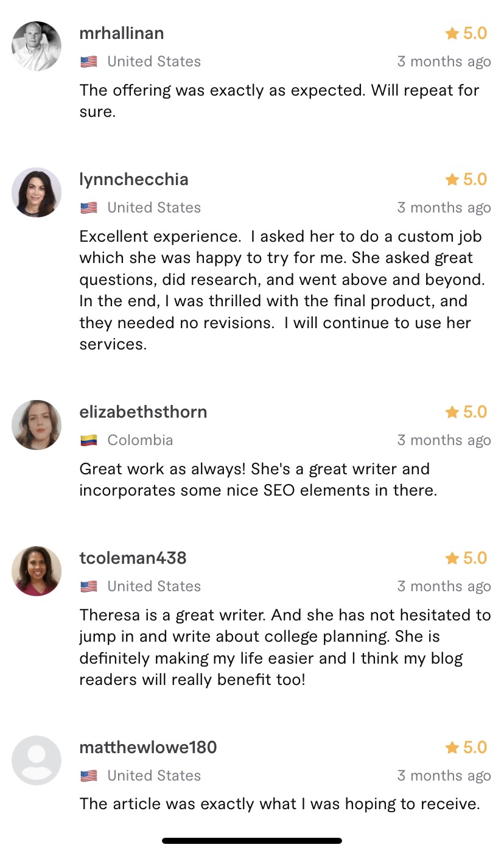The image size is (504, 853).
Task: Click the star icon on matthewlowe180's review
Action: [x=452, y=748]
